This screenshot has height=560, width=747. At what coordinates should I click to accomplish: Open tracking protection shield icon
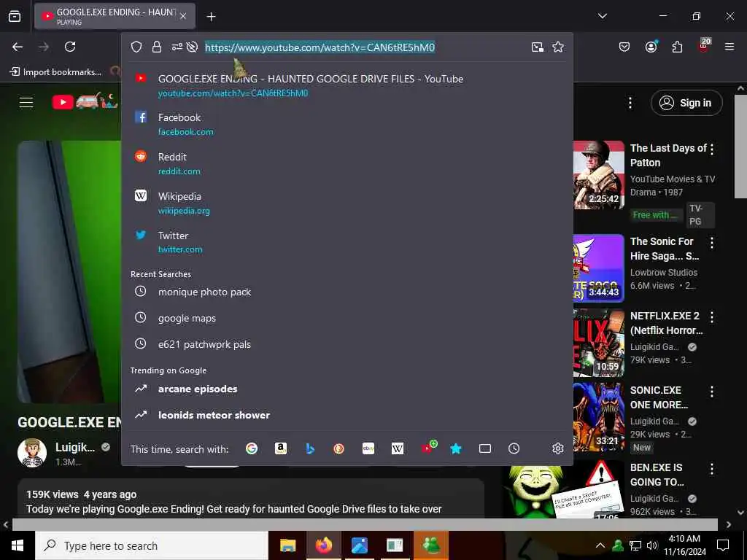pyautogui.click(x=136, y=47)
